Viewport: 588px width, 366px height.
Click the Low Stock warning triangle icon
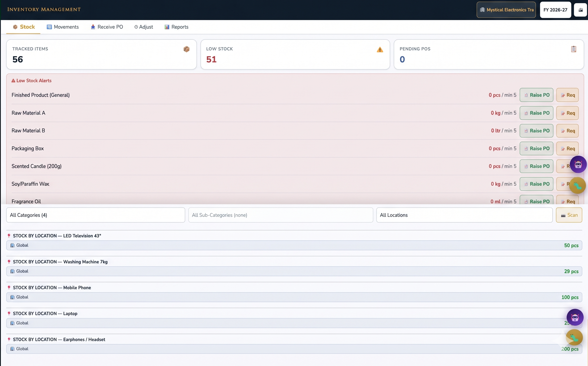click(380, 50)
